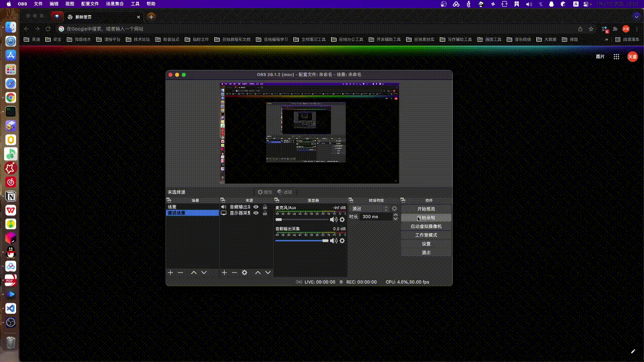Bookmark this page with the star icon
The image size is (644, 362).
tap(591, 29)
